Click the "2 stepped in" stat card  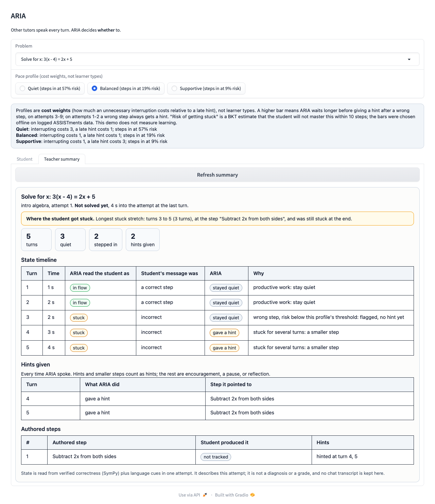coord(106,240)
